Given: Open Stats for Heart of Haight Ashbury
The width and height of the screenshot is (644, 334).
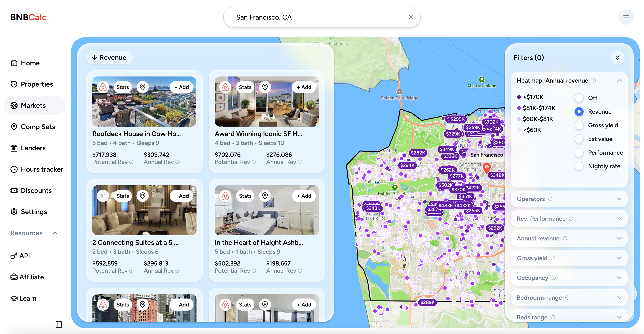Looking at the screenshot, I should click(x=245, y=196).
